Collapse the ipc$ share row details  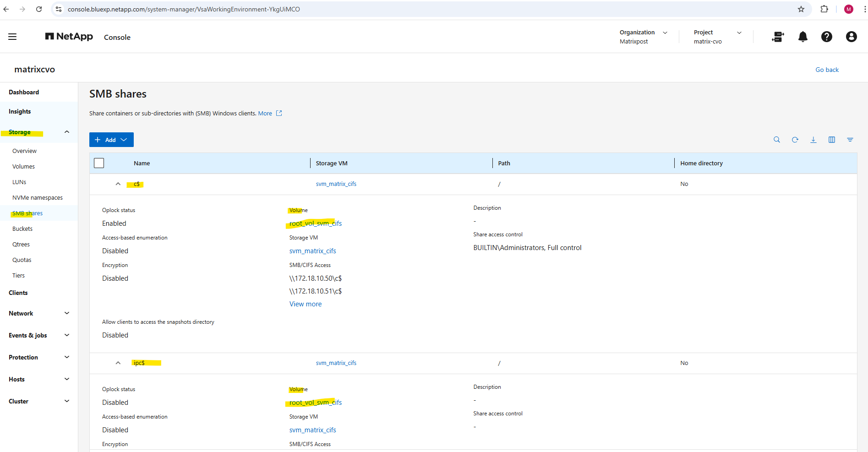pos(118,363)
